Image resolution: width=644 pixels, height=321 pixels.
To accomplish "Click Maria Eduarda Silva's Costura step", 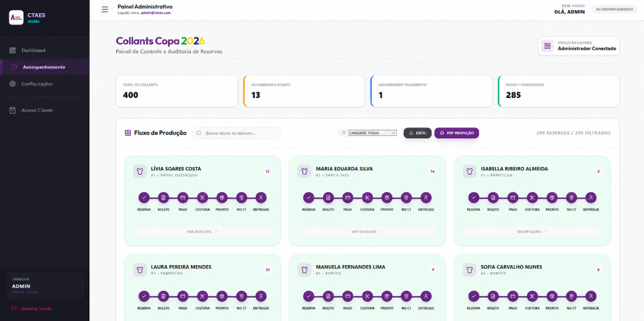I will click(x=367, y=198).
